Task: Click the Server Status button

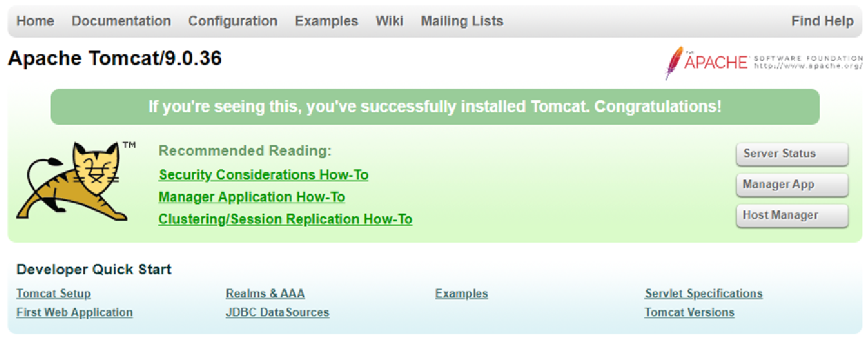Action: point(792,154)
